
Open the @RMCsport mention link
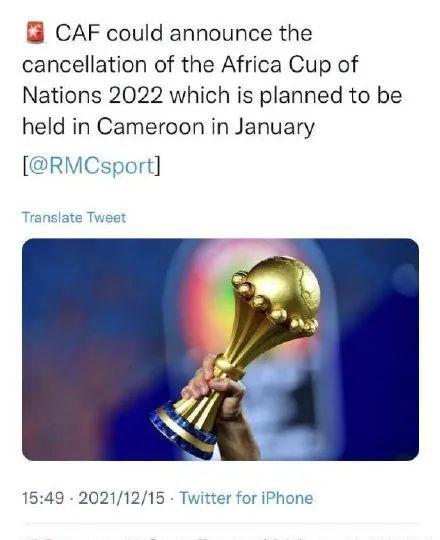click(91, 165)
